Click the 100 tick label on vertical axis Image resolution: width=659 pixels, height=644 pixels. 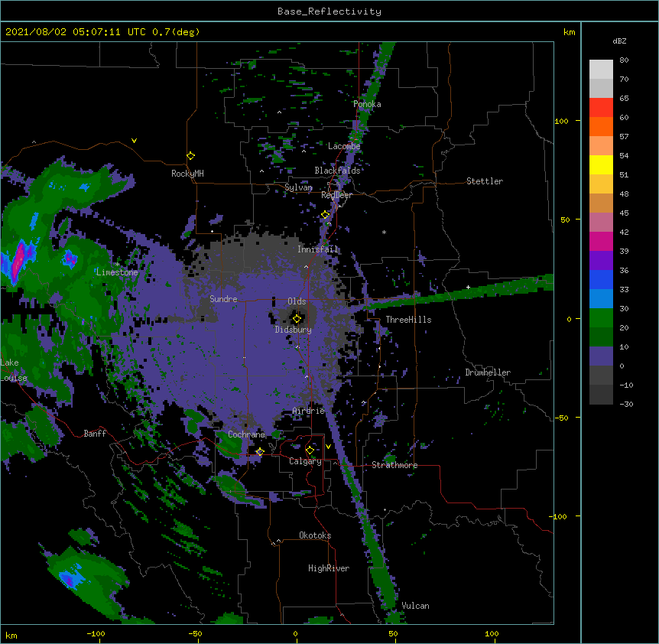[561, 121]
